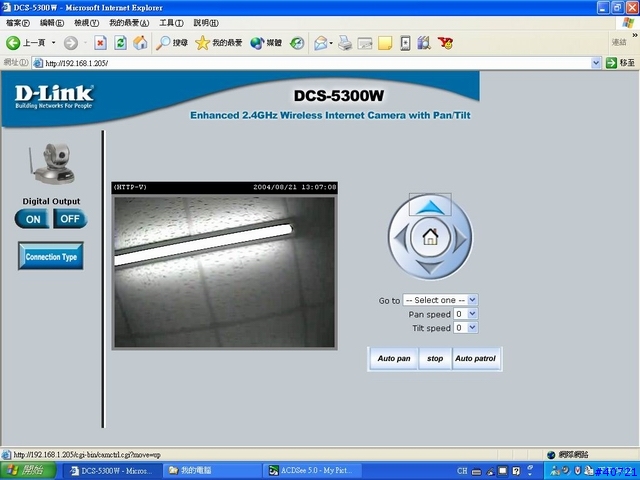Stop loading the page via red X icon

coord(100,43)
